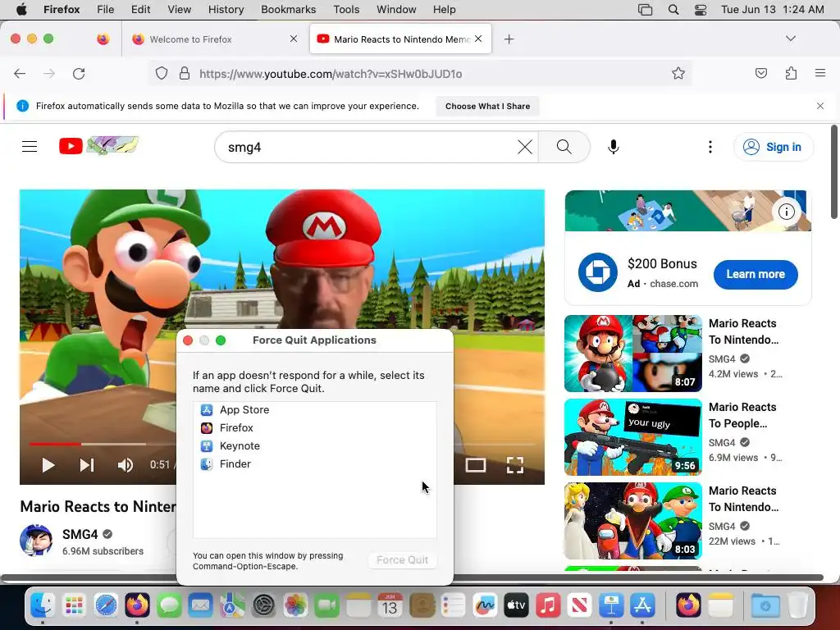The image size is (840, 630).
Task: Close the Force Quit Applications window
Action: pyautogui.click(x=188, y=340)
